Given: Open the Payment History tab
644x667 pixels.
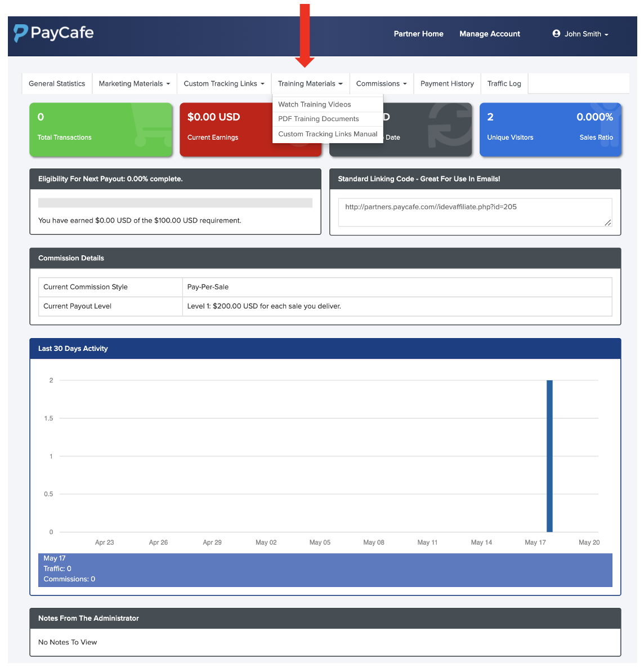Looking at the screenshot, I should coord(447,84).
